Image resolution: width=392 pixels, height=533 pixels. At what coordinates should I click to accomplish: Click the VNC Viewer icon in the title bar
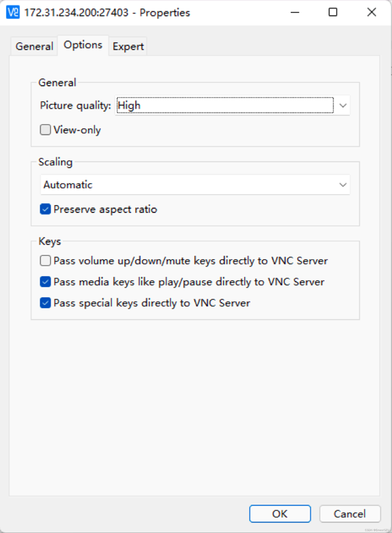[x=13, y=12]
